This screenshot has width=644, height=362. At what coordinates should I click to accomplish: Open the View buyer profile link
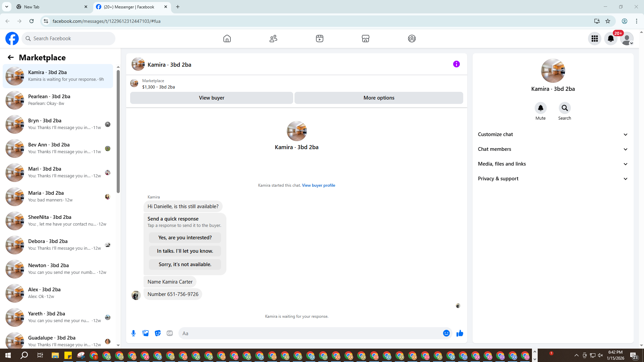tap(318, 185)
